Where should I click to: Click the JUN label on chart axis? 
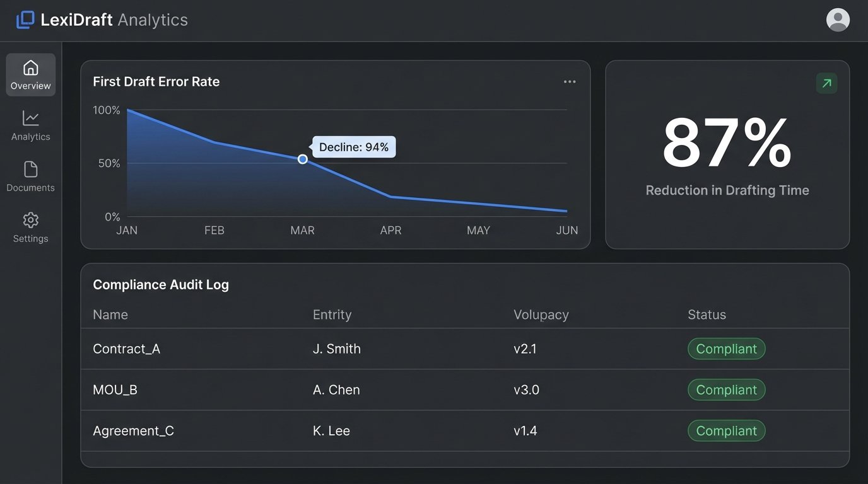point(566,230)
